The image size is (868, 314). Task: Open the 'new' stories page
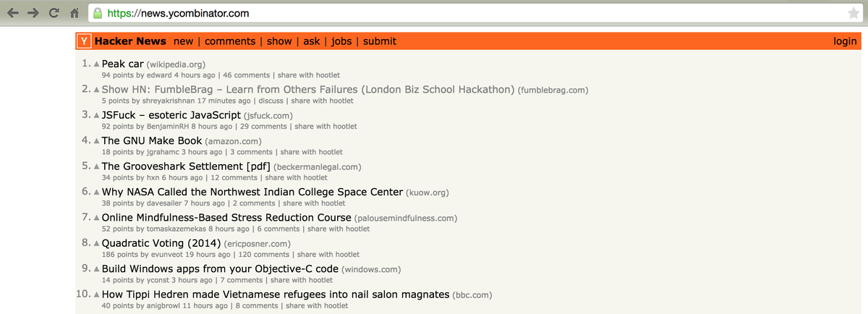coord(184,41)
